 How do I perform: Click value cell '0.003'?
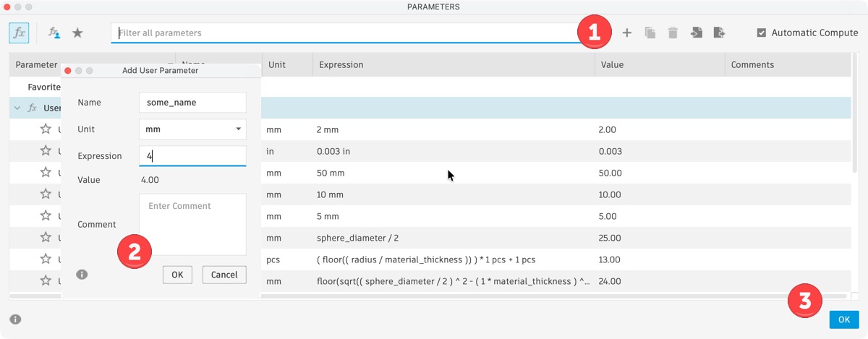coord(610,151)
